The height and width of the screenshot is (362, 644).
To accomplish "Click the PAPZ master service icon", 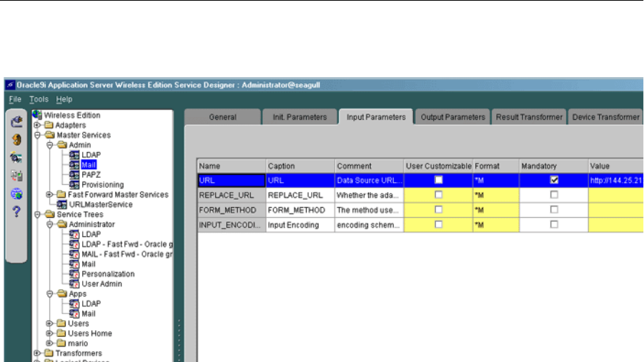I will pos(74,174).
